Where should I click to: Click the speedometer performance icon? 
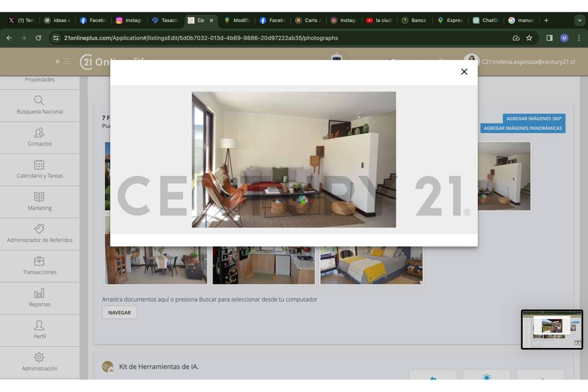click(515, 38)
